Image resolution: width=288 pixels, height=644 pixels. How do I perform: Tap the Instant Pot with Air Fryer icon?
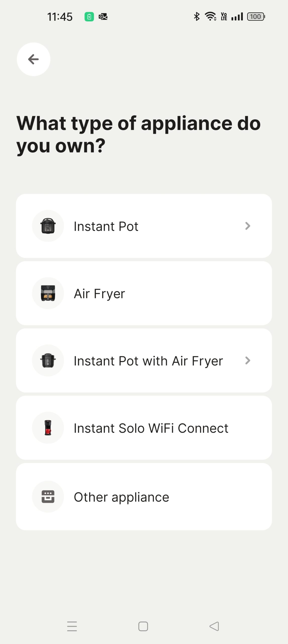[x=48, y=360]
